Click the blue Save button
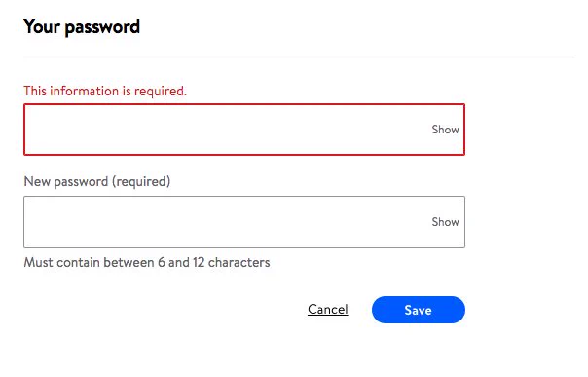The height and width of the screenshot is (377, 588). pos(419,310)
